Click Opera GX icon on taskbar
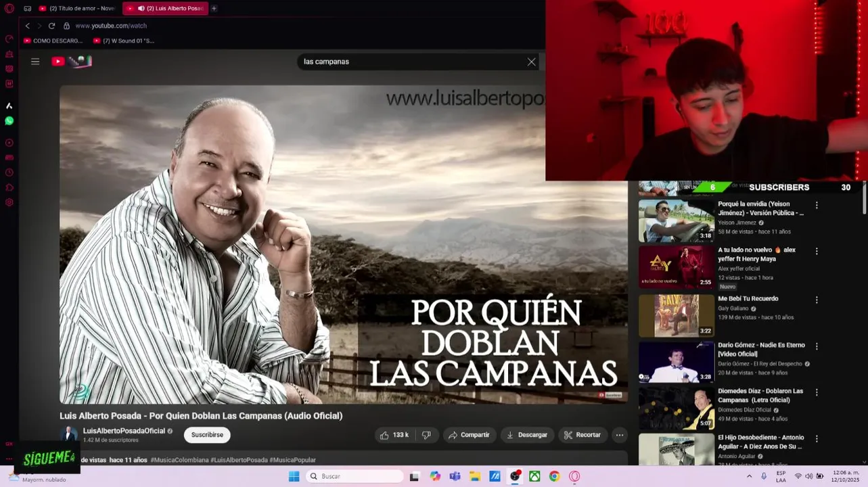The width and height of the screenshot is (868, 487). (574, 476)
